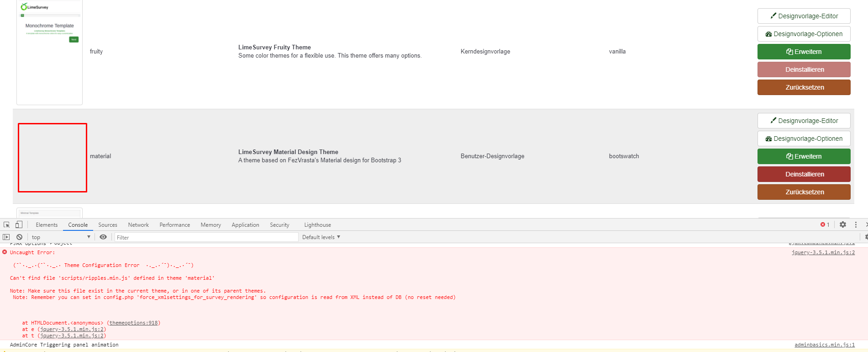Clear the console with the ban icon
Viewport: 868px width, 352px height.
pos(19,237)
